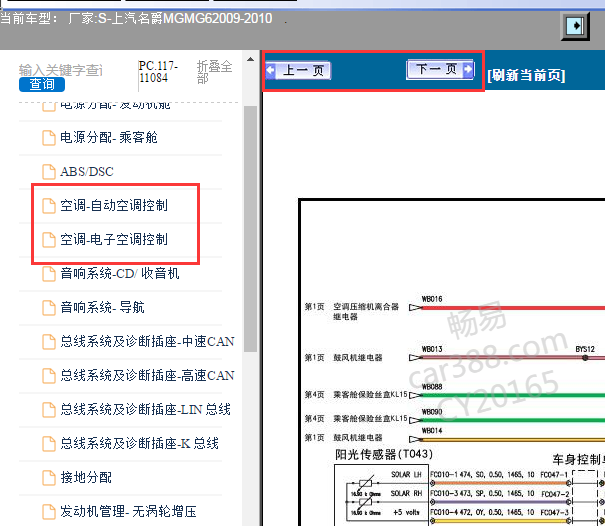605x526 pixels.
Task: Click the WB013 wire label
Action: [432, 349]
